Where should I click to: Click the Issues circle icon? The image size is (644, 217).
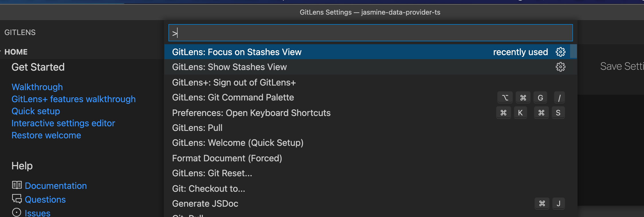click(x=17, y=212)
